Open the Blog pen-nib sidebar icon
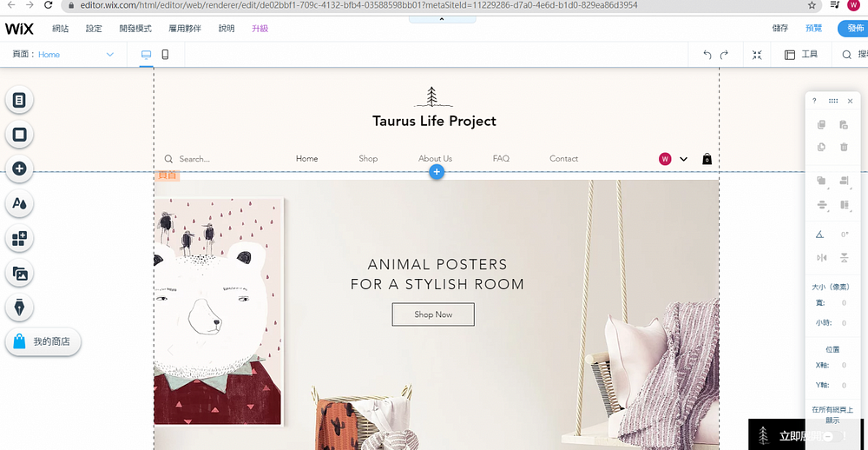The width and height of the screenshot is (868, 450). 19,308
